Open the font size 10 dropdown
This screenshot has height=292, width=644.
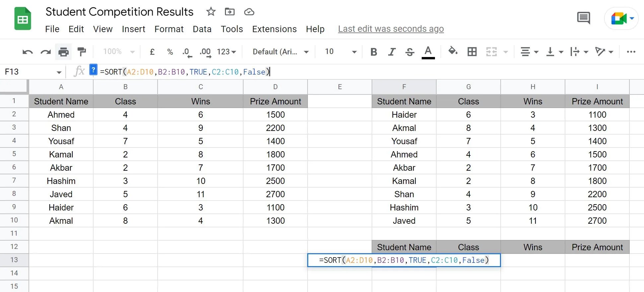(341, 52)
